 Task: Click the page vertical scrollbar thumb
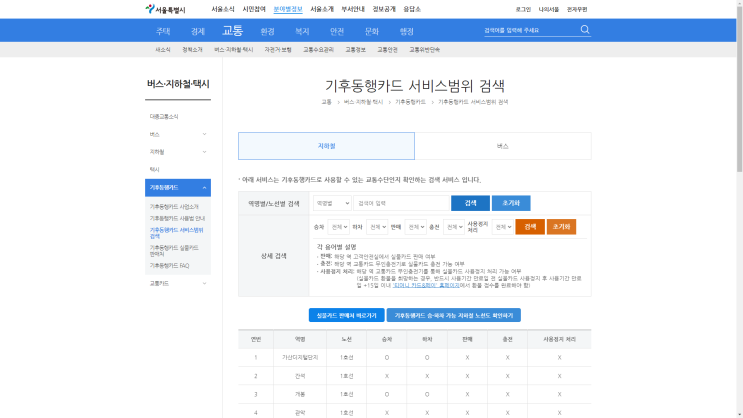click(x=739, y=88)
